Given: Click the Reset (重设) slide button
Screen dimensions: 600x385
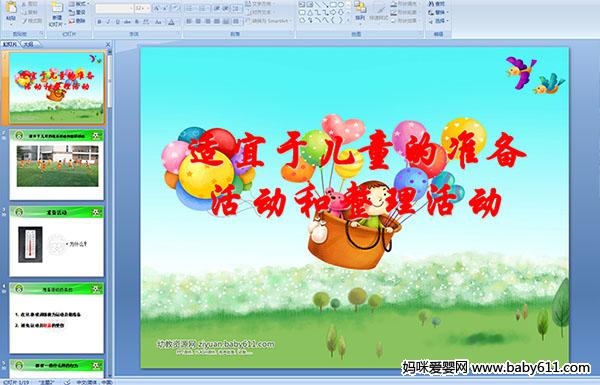Looking at the screenshot, I should tap(77, 13).
